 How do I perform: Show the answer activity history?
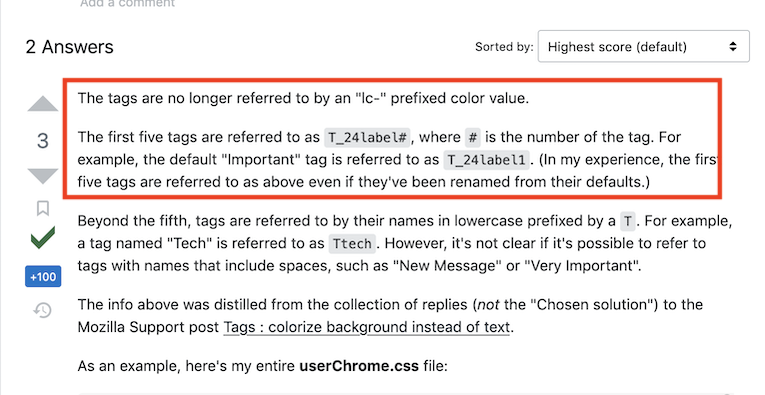43,310
